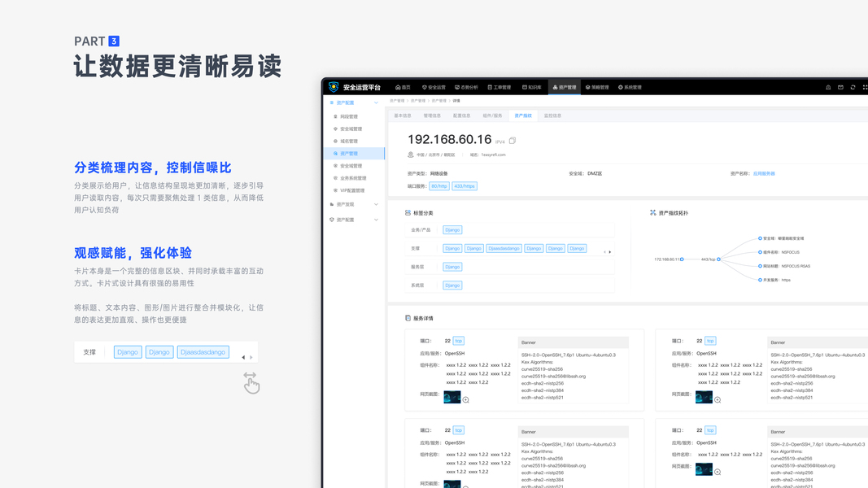Click the 443/tcp topology node
The width and height of the screenshot is (868, 488).
pos(718,259)
